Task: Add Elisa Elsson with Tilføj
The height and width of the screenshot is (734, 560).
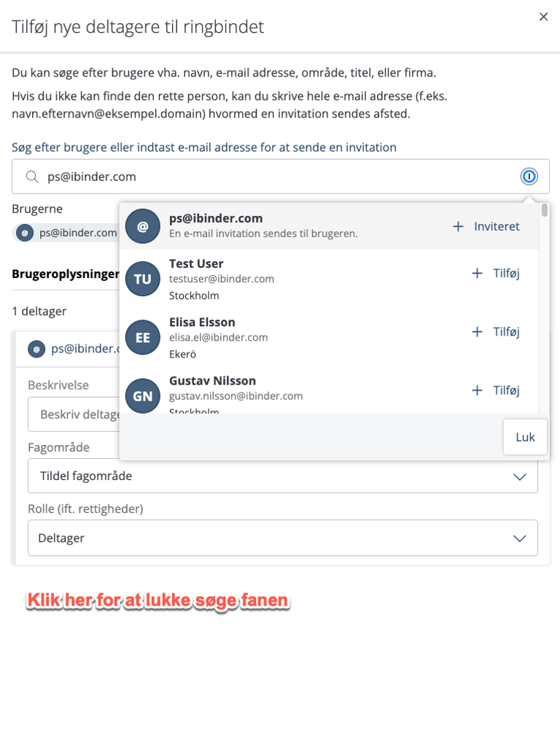Action: pyautogui.click(x=496, y=331)
